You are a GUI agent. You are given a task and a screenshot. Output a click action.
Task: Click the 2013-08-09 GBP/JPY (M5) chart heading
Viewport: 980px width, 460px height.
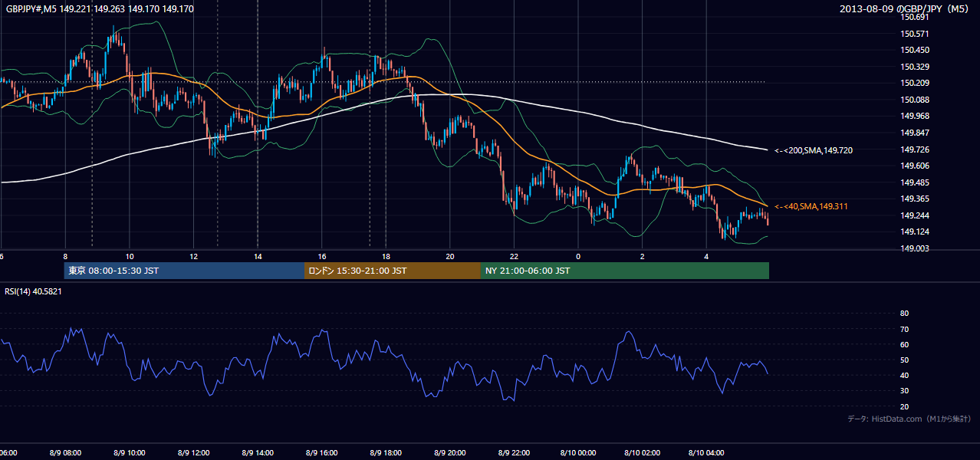[906, 9]
